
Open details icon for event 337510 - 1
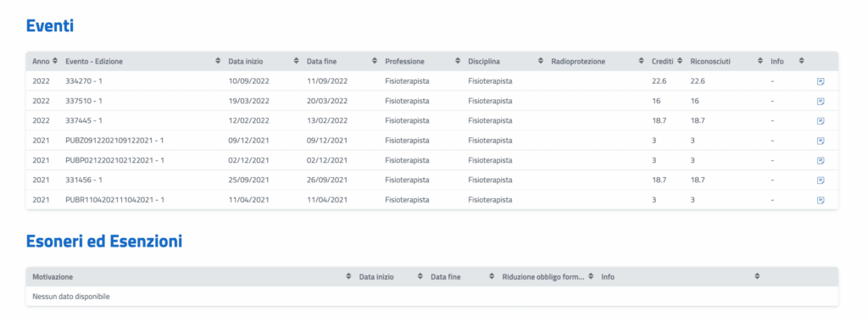pos(821,101)
